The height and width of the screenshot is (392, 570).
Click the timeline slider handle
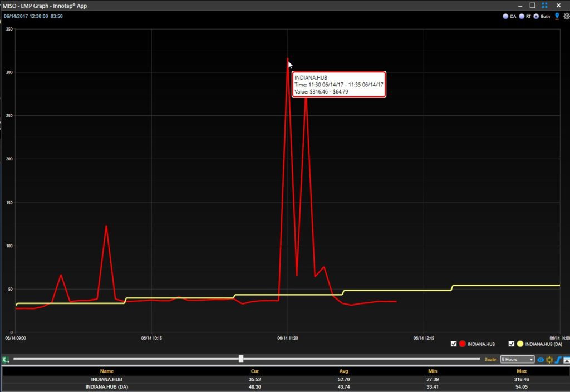point(241,359)
